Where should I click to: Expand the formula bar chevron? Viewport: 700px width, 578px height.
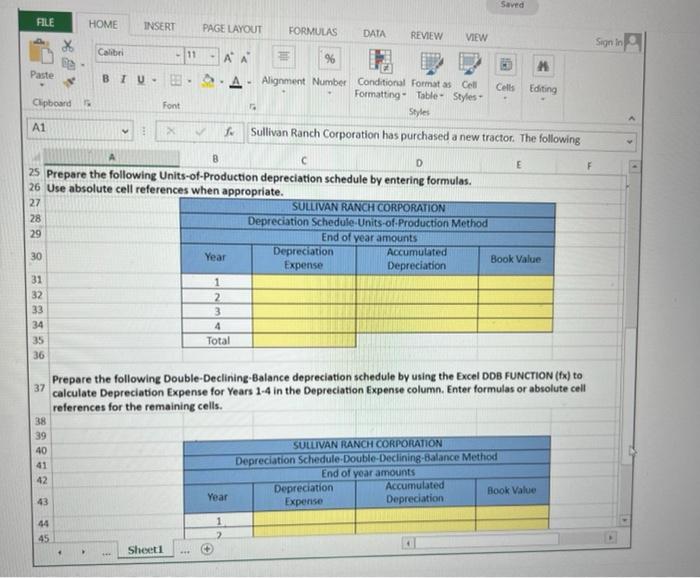coord(629,142)
